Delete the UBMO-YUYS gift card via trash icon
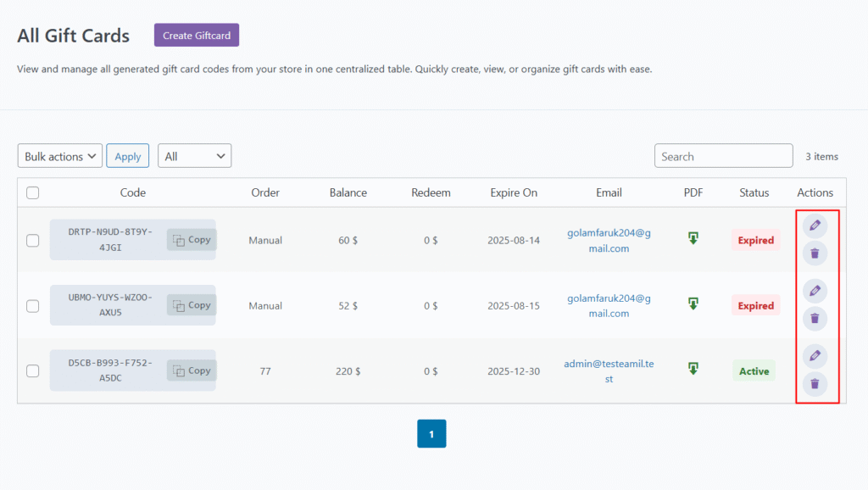The height and width of the screenshot is (490, 868). click(815, 318)
